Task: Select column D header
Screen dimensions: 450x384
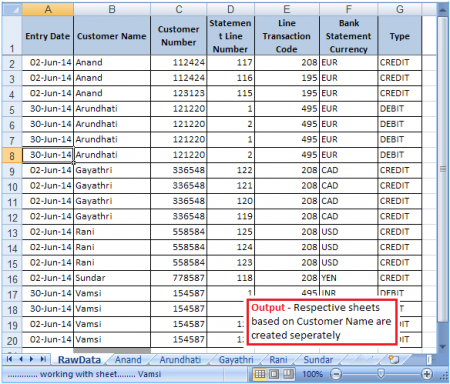Action: (230, 9)
